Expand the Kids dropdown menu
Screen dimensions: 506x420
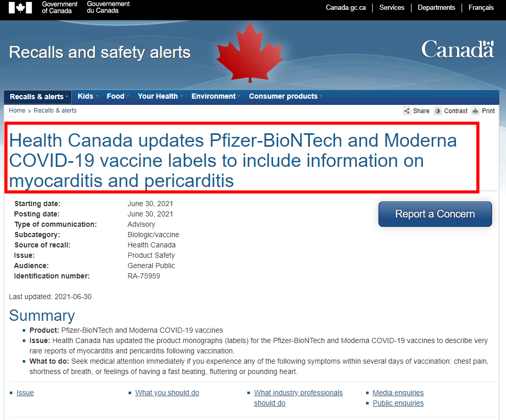point(86,97)
